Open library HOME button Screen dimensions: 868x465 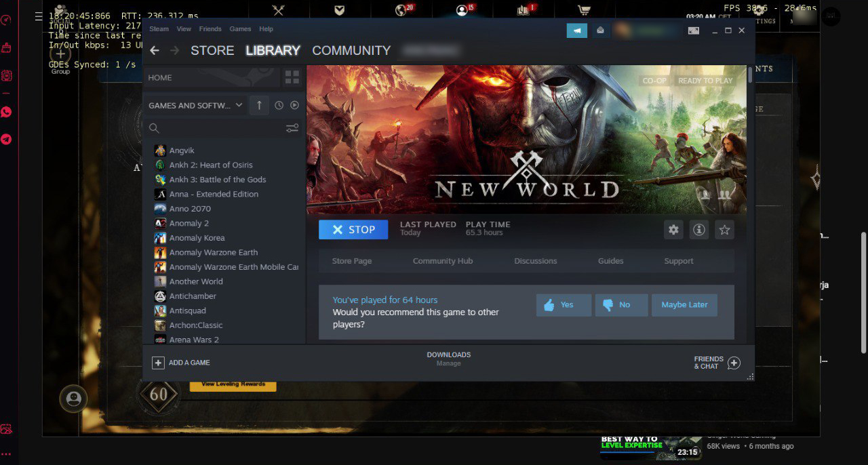(212, 77)
